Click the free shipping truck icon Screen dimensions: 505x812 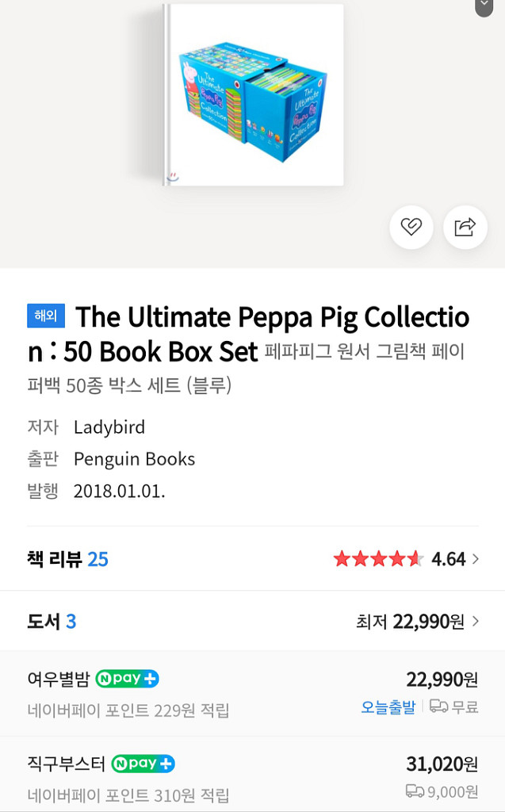[438, 707]
